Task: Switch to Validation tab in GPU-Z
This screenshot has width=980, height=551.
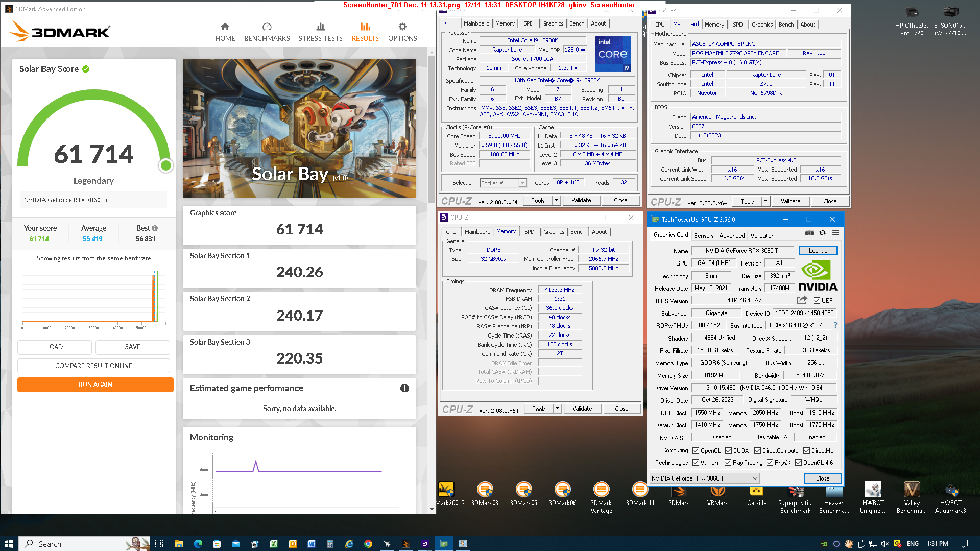Action: tap(762, 236)
